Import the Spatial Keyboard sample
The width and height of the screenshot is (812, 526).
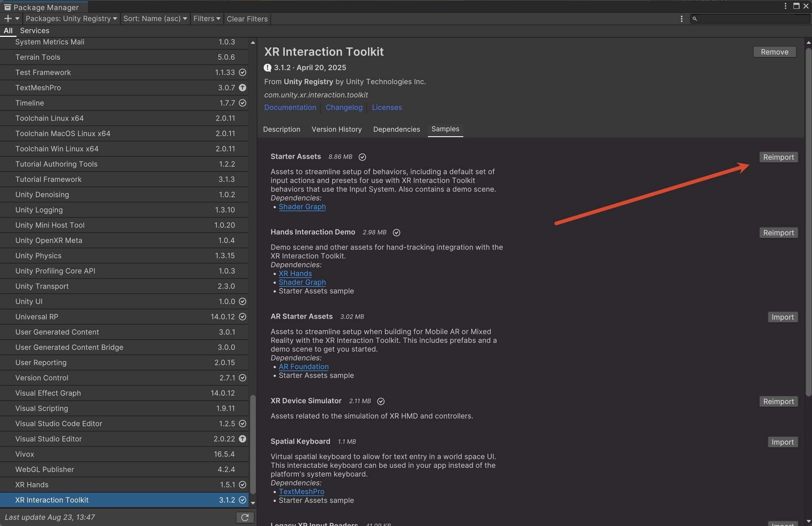tap(783, 442)
